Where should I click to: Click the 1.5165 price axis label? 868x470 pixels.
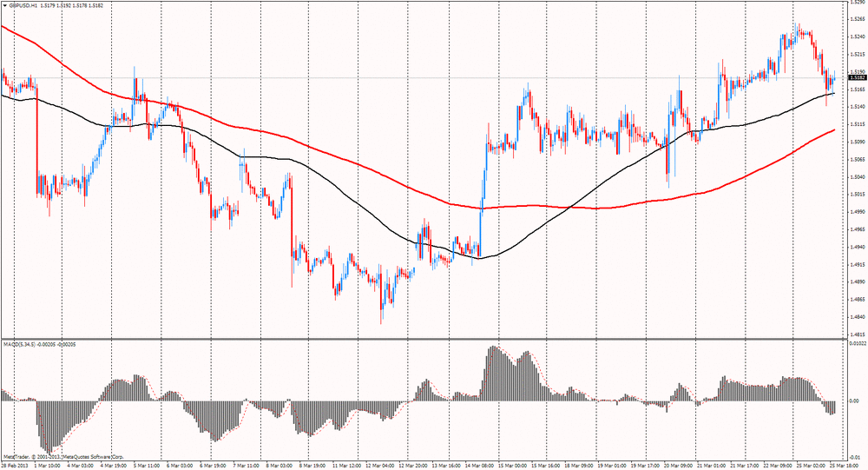point(858,89)
